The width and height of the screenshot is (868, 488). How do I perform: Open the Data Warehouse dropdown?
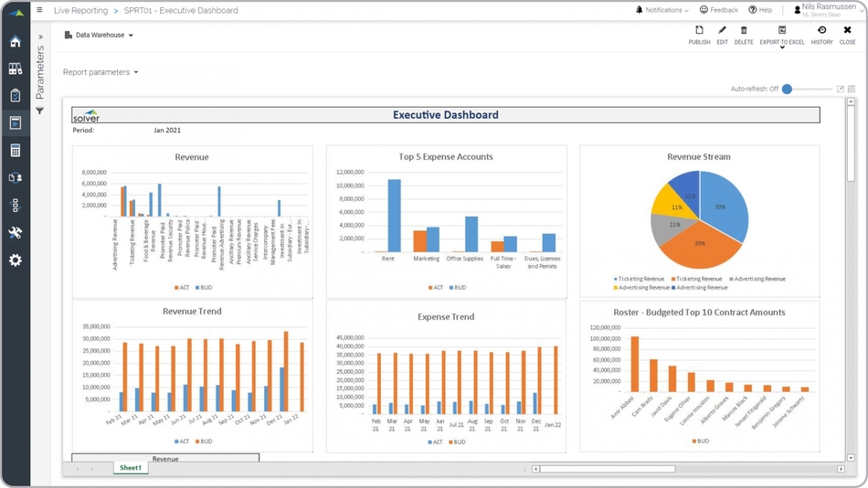100,36
